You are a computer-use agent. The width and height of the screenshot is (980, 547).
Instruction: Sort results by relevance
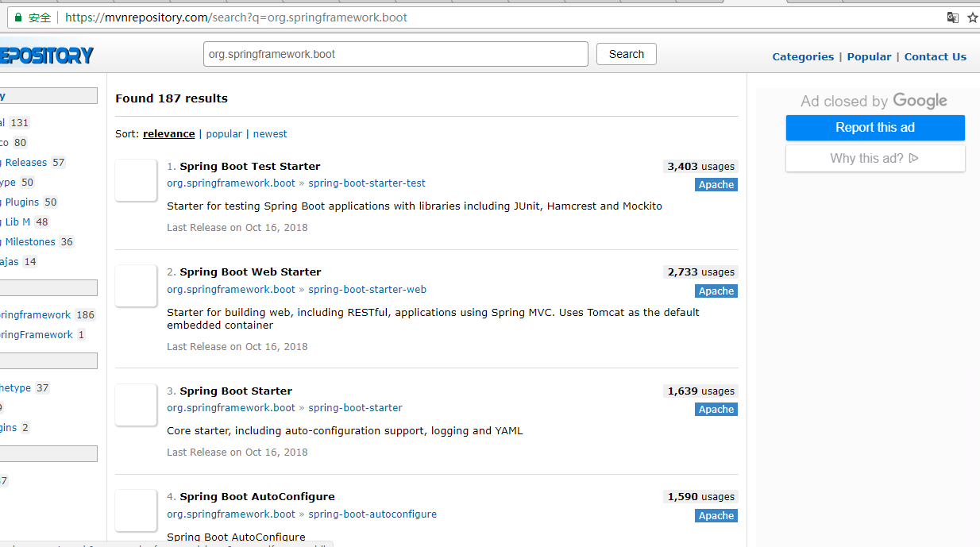click(168, 134)
